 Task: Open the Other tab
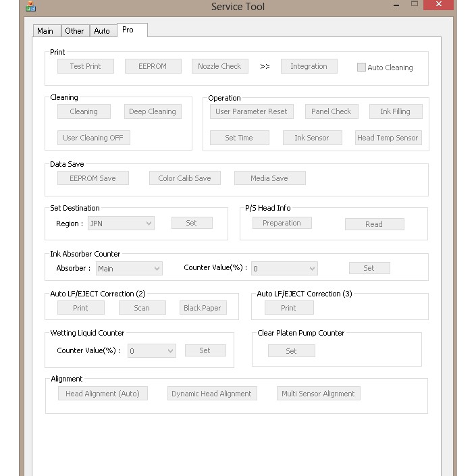[x=74, y=31]
